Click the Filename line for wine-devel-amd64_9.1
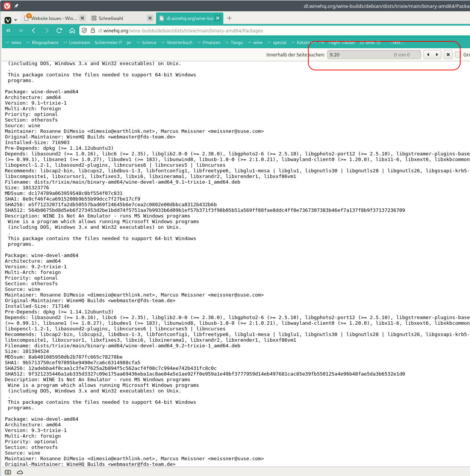The width and height of the screenshot is (470, 476). [123, 182]
